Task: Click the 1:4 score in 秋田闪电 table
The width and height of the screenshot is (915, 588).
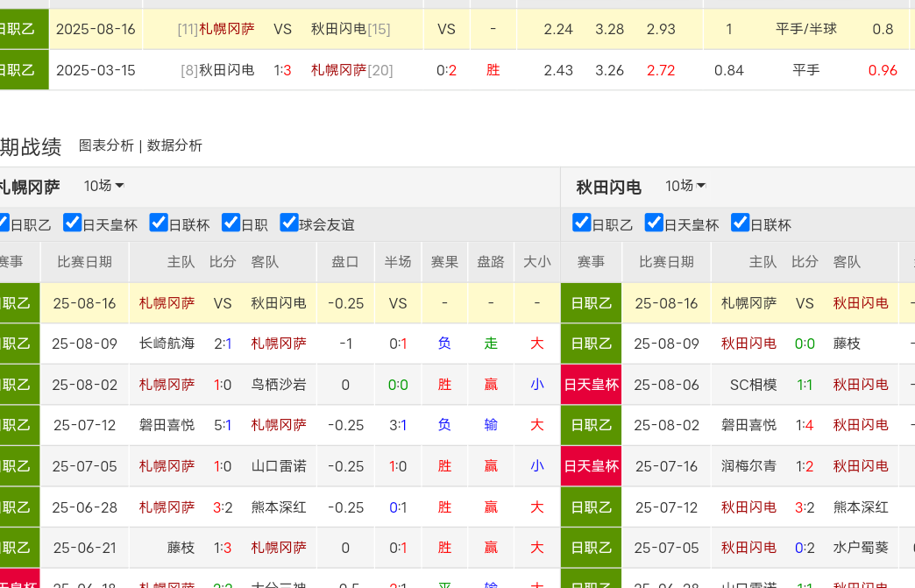Action: coord(805,425)
